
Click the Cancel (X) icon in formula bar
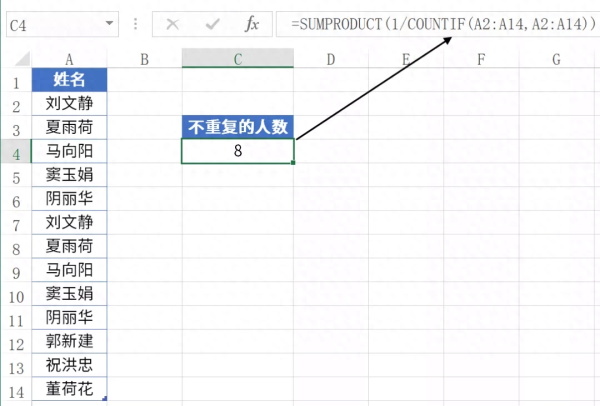[x=172, y=23]
